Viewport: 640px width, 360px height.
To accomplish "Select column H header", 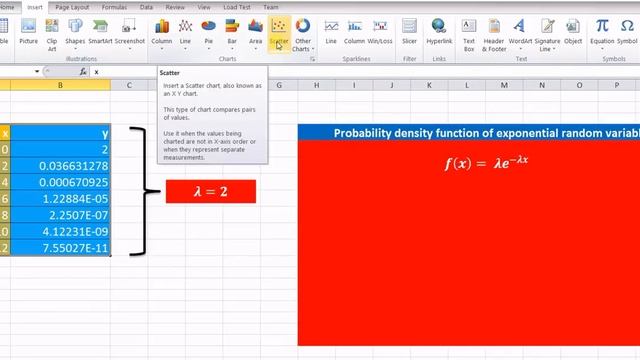I will tap(316, 85).
